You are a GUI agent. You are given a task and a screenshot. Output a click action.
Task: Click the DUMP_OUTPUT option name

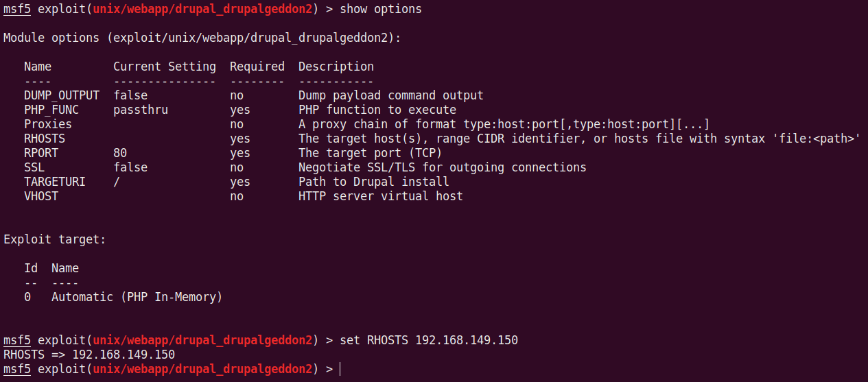click(x=62, y=95)
